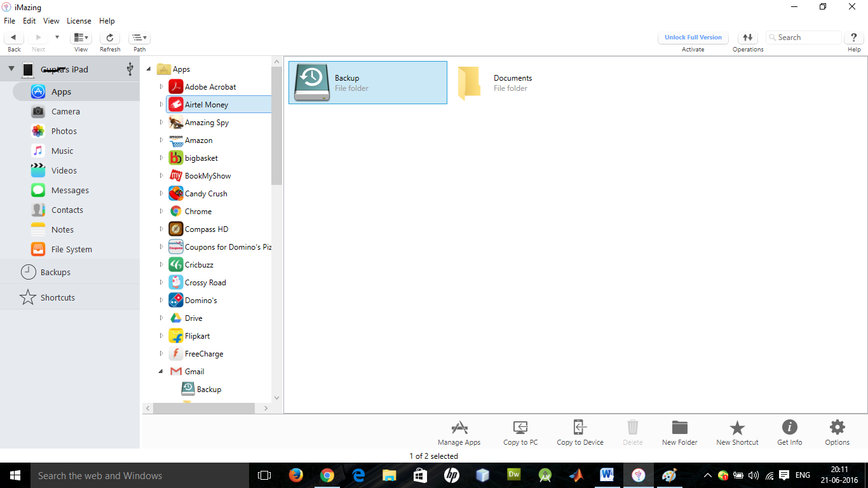Open the Operations panel
Screen dimensions: 868x488
748,37
